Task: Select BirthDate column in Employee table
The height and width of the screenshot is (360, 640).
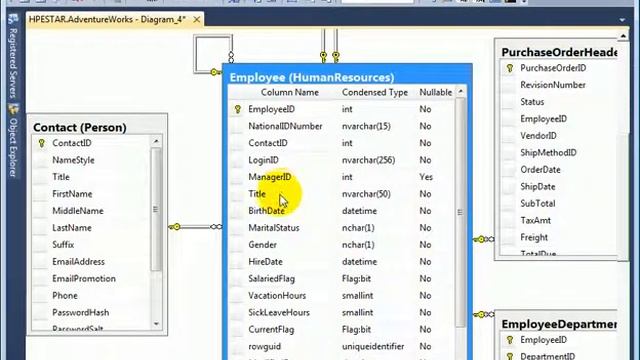Action: pyautogui.click(x=266, y=211)
